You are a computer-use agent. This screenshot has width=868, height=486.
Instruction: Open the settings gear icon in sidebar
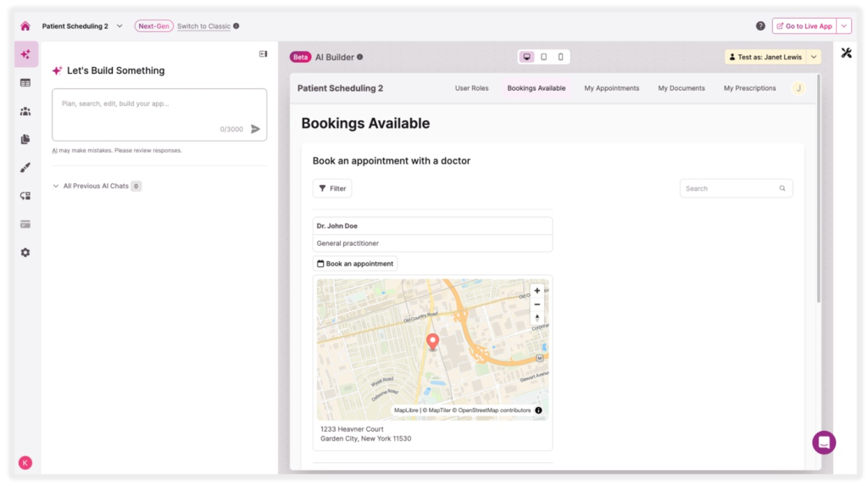coord(25,253)
